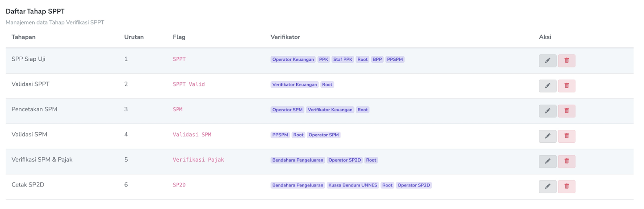Viewport: 644px width, 209px height.
Task: Click the Verifikator column header
Action: (x=285, y=37)
